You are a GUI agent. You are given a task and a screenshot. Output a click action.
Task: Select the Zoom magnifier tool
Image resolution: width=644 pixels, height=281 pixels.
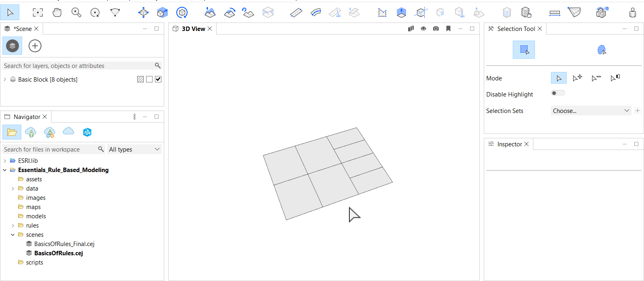[x=76, y=12]
